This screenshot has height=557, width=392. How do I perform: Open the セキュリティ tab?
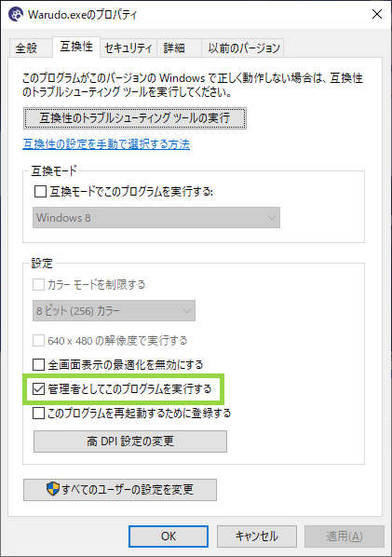[x=128, y=48]
